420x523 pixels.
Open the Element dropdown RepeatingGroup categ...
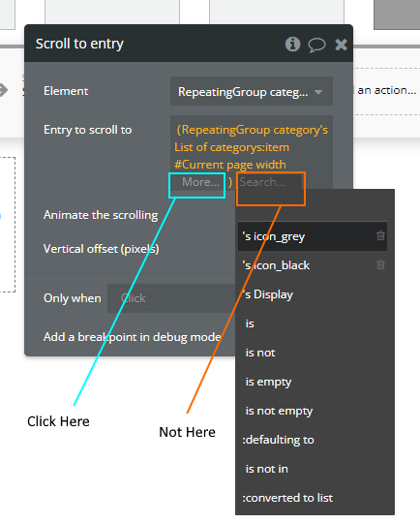[x=252, y=91]
